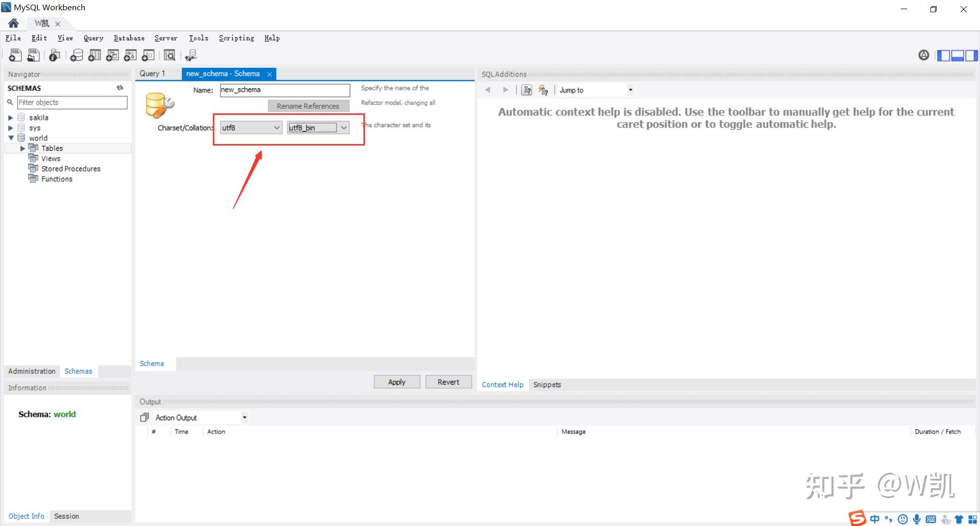Go to the Workbench home screen
980x526 pixels.
click(x=13, y=23)
